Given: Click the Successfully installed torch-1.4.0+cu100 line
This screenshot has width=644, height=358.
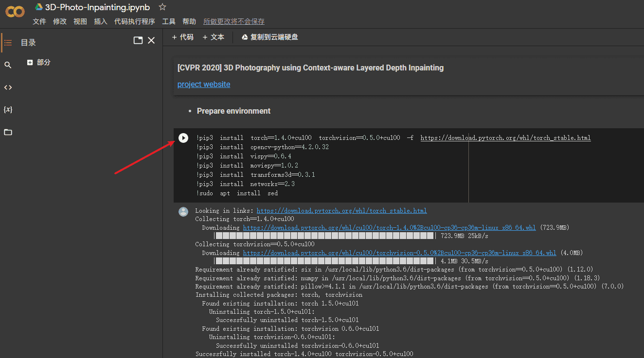Looking at the screenshot, I should pyautogui.click(x=304, y=354).
